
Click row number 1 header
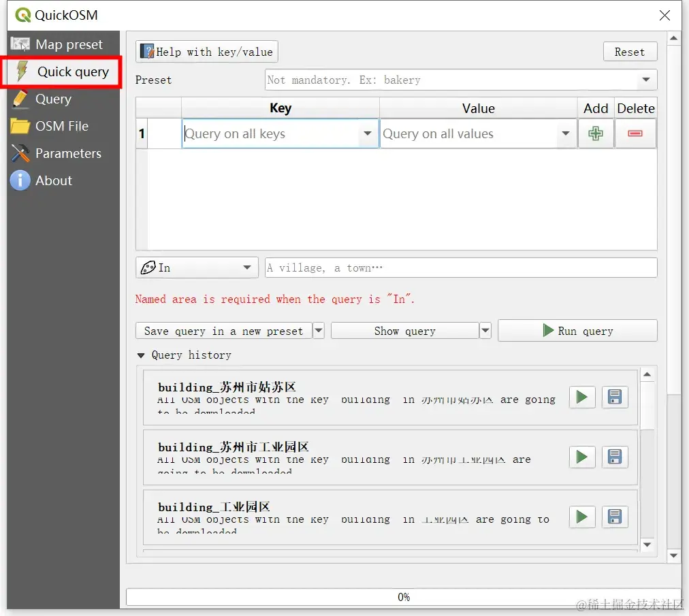(142, 133)
